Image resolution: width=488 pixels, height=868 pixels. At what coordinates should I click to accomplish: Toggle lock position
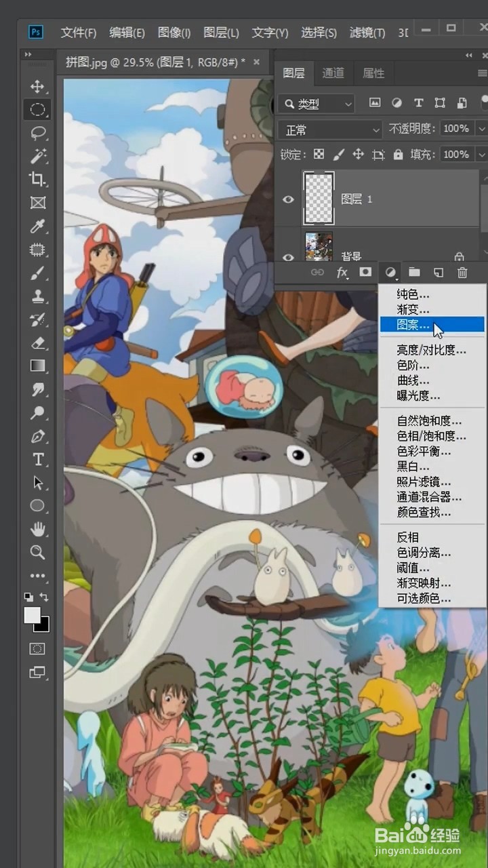click(358, 155)
